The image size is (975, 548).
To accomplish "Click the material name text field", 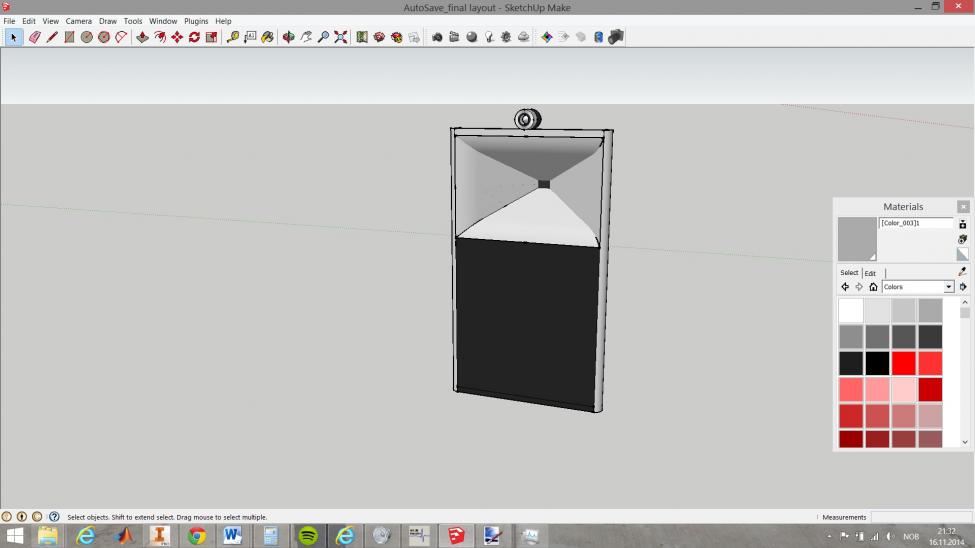I will [915, 223].
